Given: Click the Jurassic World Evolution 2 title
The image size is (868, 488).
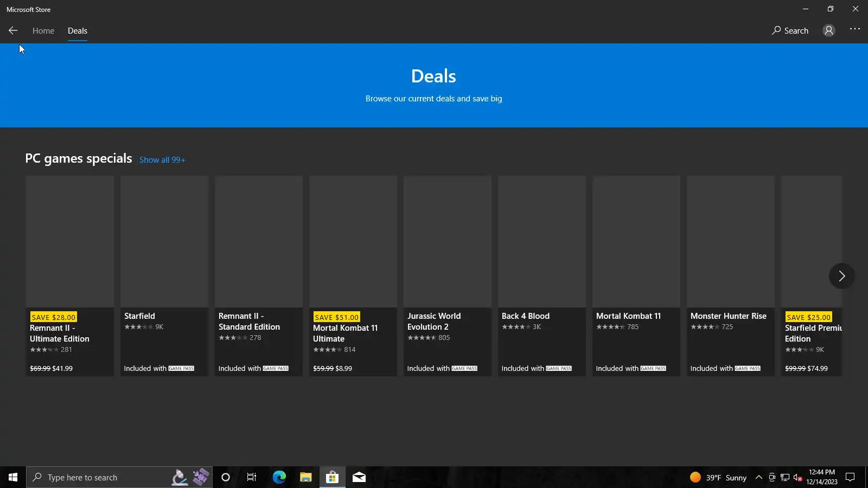Looking at the screenshot, I should click(x=434, y=322).
